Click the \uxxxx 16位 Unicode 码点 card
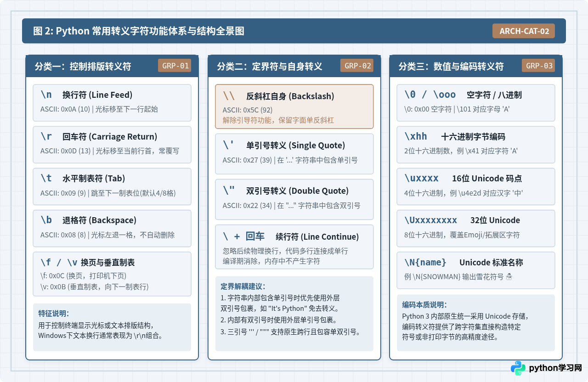588x382 pixels. pyautogui.click(x=476, y=186)
